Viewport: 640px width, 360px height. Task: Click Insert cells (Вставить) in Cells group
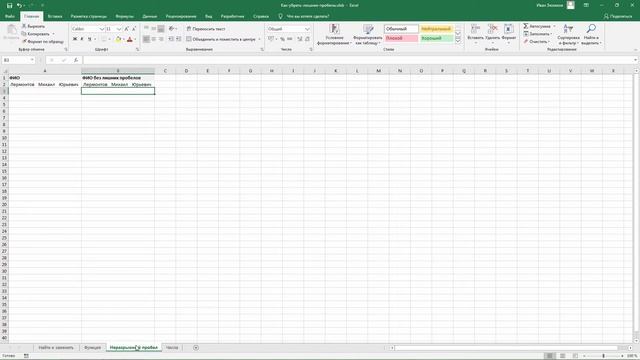[x=476, y=33]
